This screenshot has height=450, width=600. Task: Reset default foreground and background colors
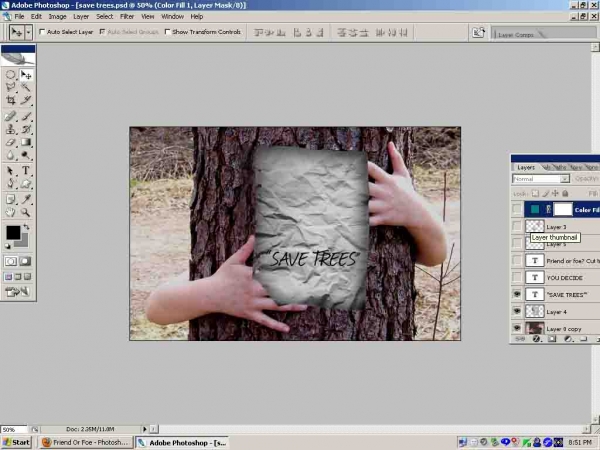(8, 246)
